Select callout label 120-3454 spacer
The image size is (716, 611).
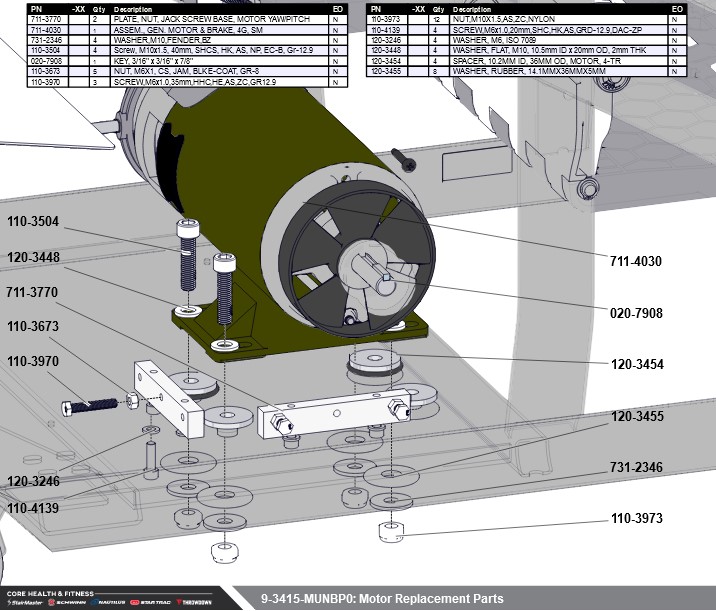coord(640,365)
